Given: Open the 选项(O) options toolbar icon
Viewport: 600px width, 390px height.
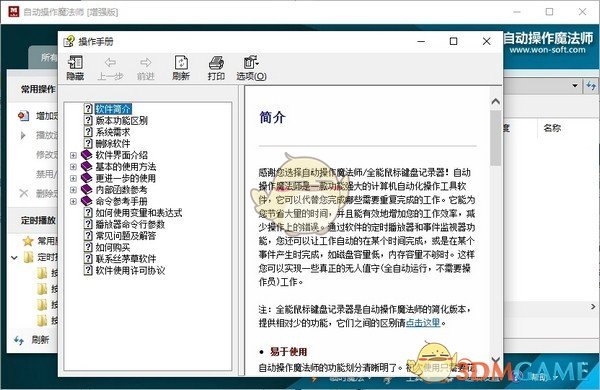Looking at the screenshot, I should click(251, 62).
